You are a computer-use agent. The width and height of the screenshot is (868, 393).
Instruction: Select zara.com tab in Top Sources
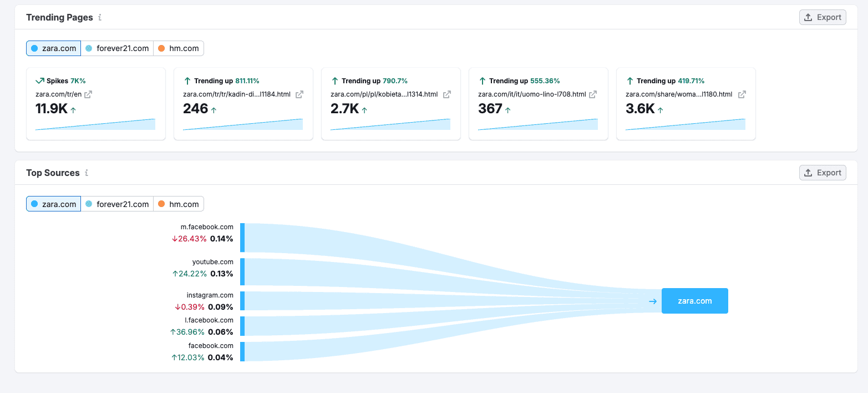53,204
